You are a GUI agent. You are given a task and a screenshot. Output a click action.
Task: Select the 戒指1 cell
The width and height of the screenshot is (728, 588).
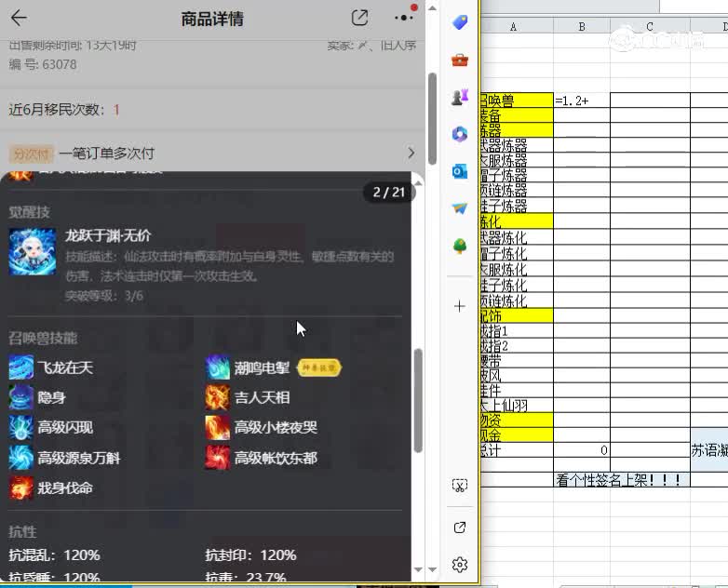[x=517, y=331]
